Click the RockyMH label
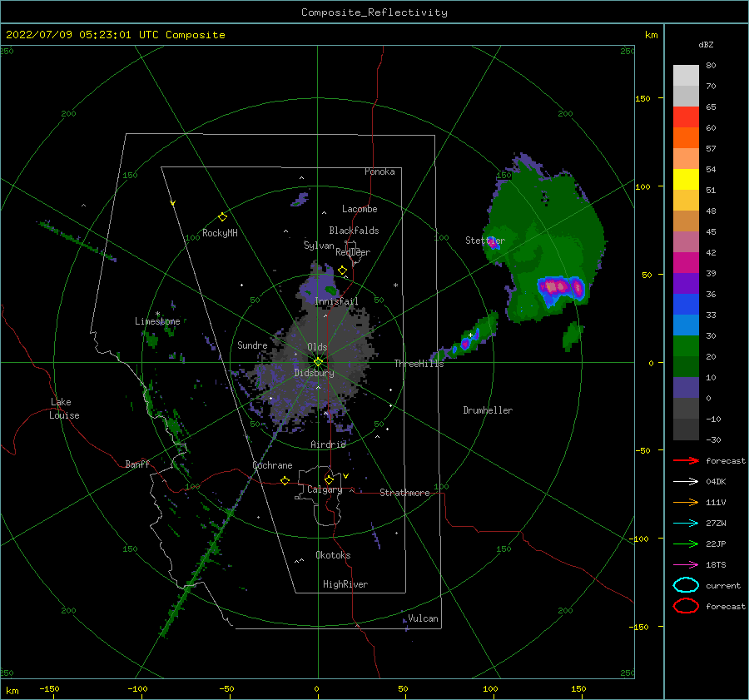 [220, 233]
